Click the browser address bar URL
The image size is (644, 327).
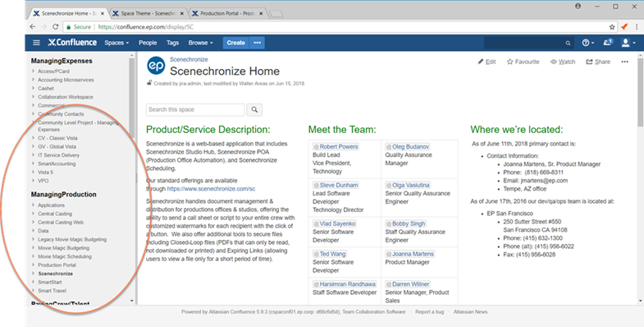coord(146,27)
